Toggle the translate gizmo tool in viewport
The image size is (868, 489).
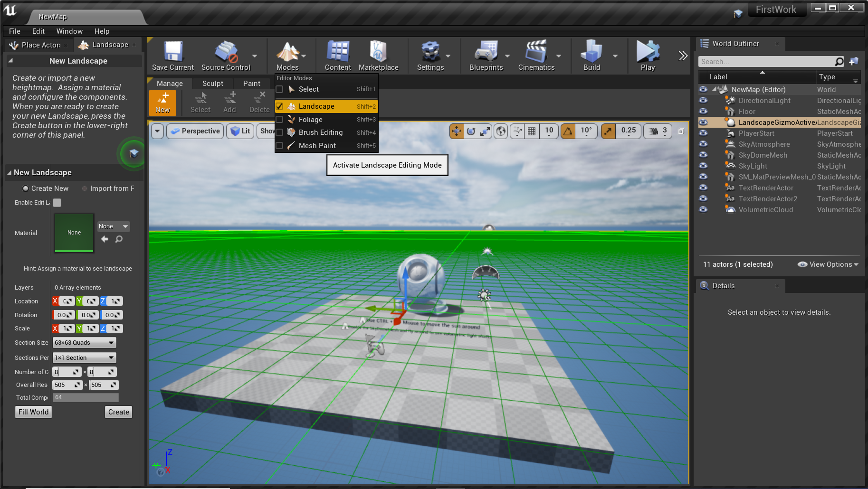[x=457, y=131]
